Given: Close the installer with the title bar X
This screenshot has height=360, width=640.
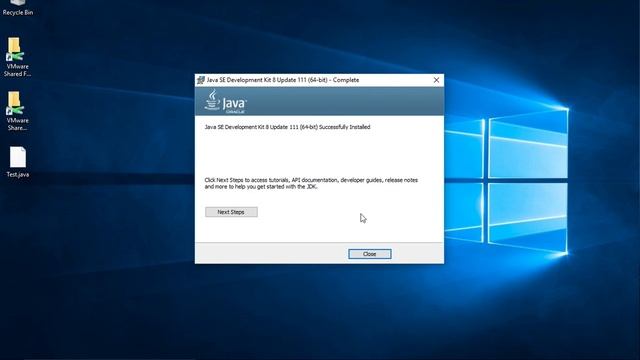Looking at the screenshot, I should point(436,80).
